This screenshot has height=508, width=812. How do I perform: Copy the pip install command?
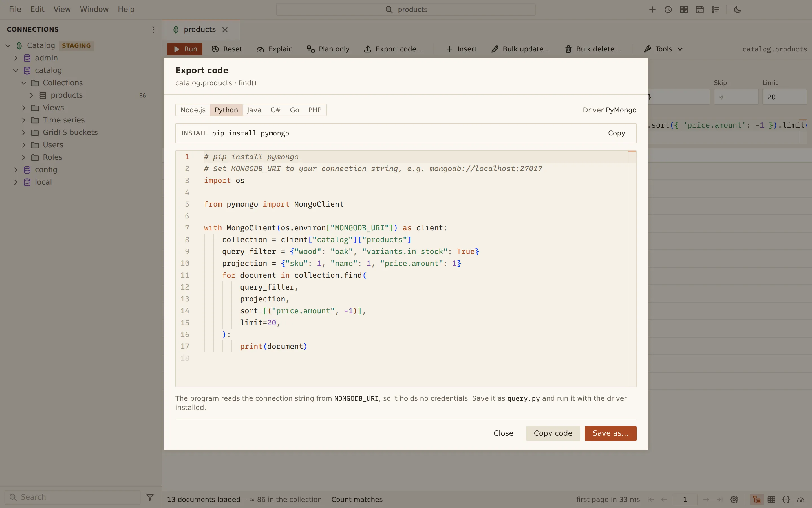(x=616, y=133)
